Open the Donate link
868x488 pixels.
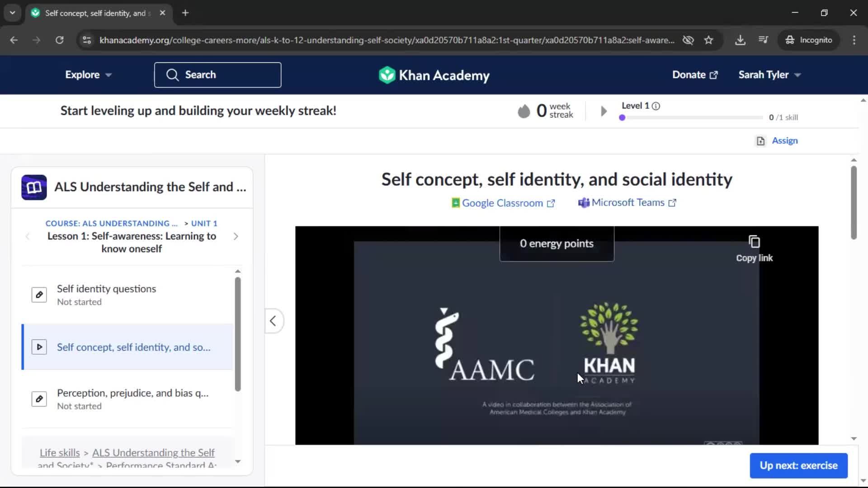click(695, 75)
